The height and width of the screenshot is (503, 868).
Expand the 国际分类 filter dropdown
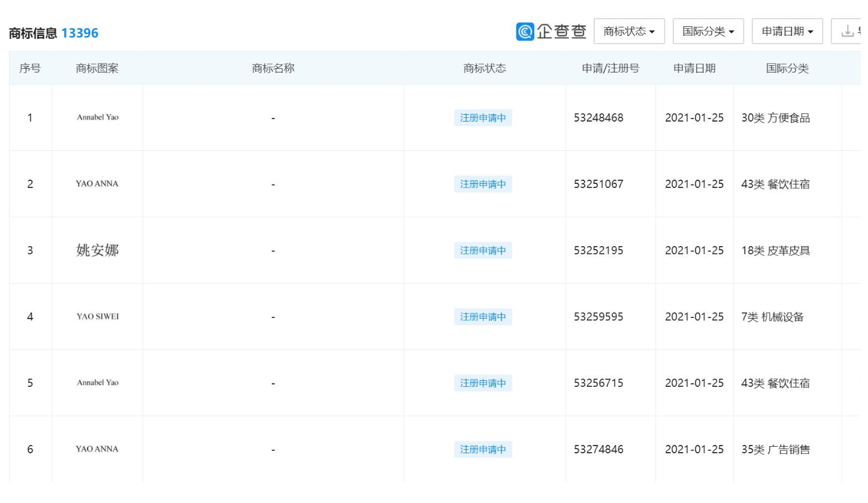(708, 31)
